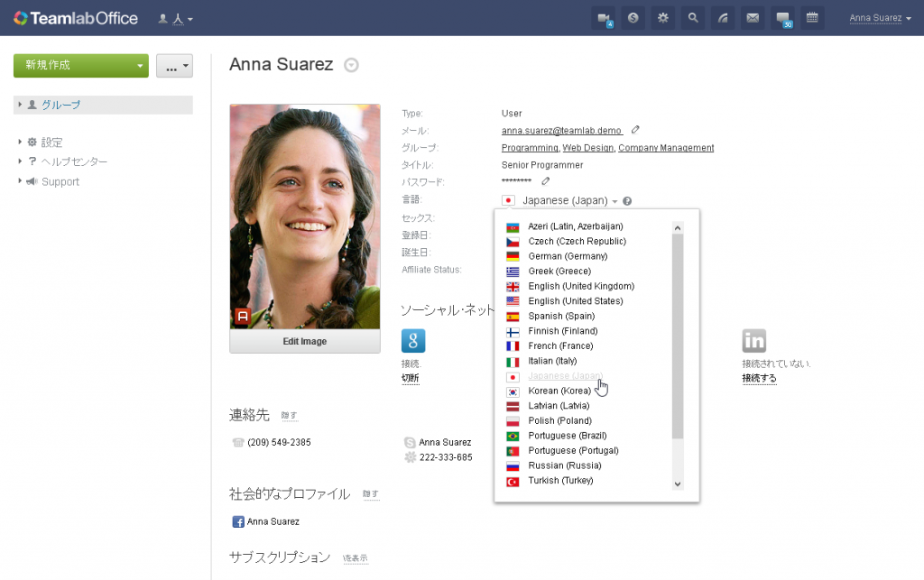Open settings gear icon in top bar
This screenshot has width=924, height=580.
tap(663, 18)
